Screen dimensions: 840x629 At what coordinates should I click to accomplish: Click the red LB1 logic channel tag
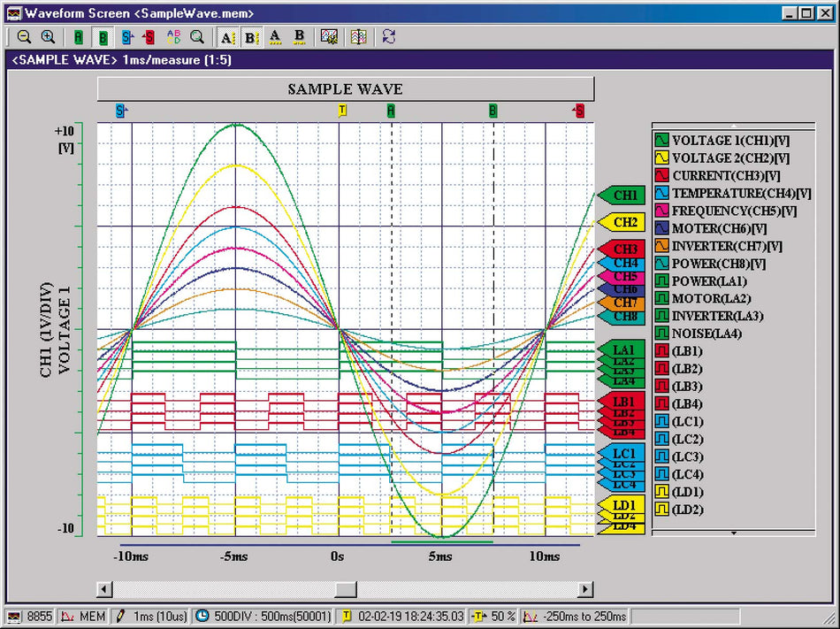point(622,401)
